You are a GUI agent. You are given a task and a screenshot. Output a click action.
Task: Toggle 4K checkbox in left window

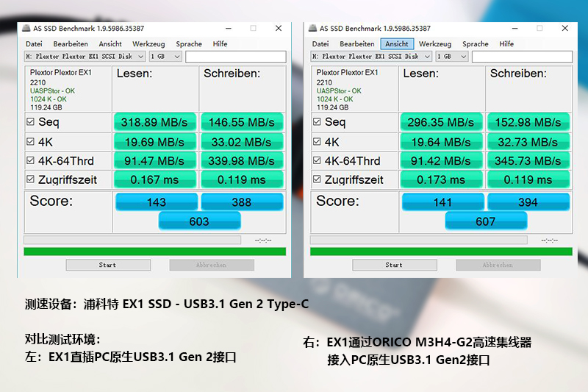click(x=30, y=141)
